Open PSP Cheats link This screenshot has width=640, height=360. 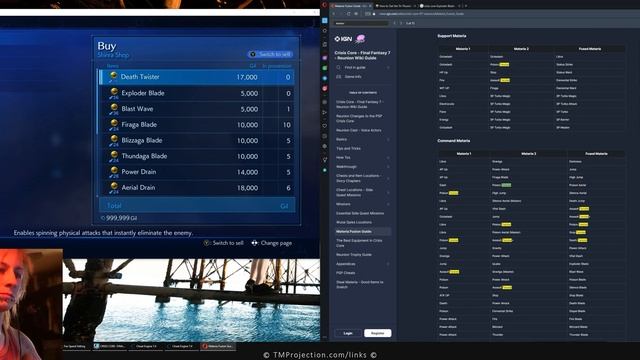[346, 273]
